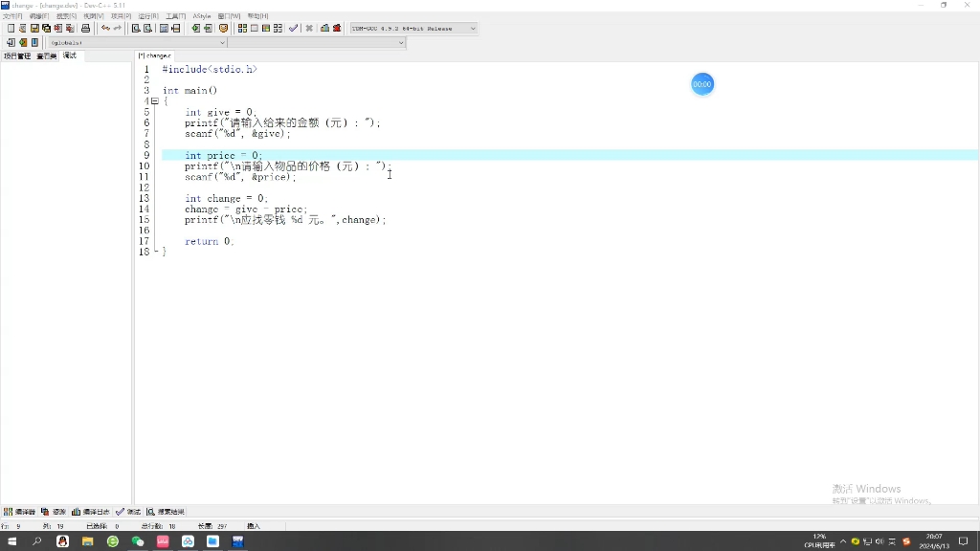
Task: Click the 'return 0;' code line
Action: pos(210,241)
